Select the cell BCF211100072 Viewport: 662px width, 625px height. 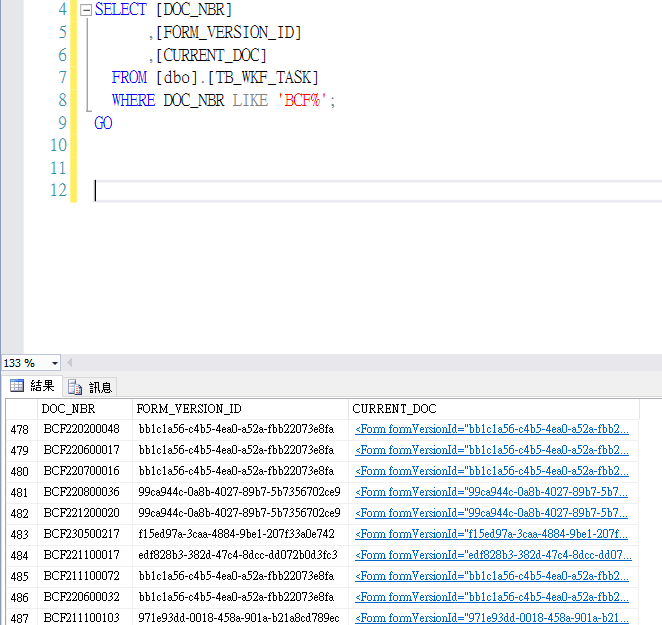pyautogui.click(x=85, y=576)
